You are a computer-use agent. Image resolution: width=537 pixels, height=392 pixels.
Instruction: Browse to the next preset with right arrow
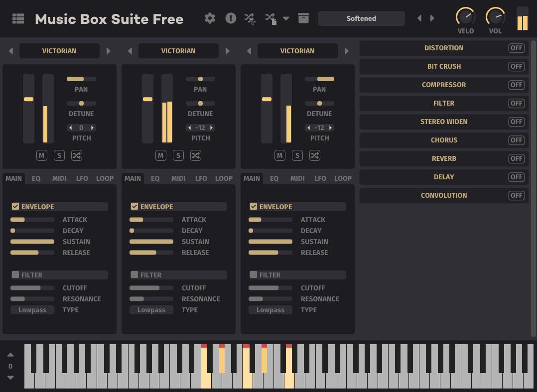[432, 18]
